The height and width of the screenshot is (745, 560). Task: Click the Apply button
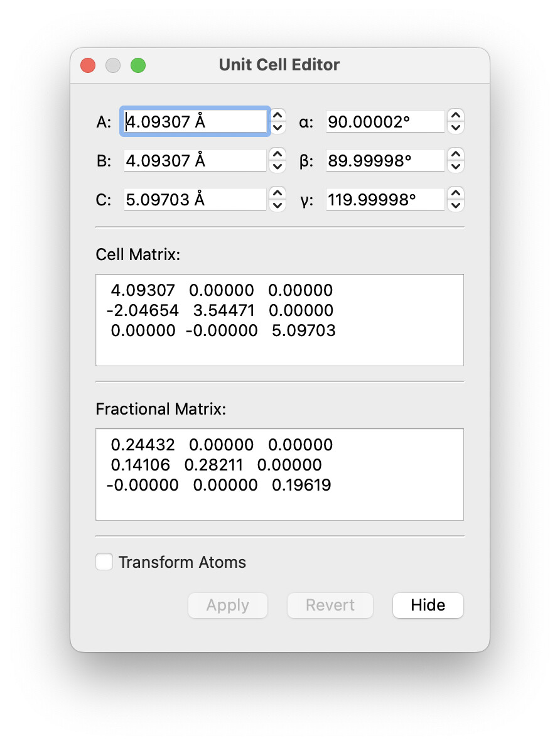coord(227,606)
